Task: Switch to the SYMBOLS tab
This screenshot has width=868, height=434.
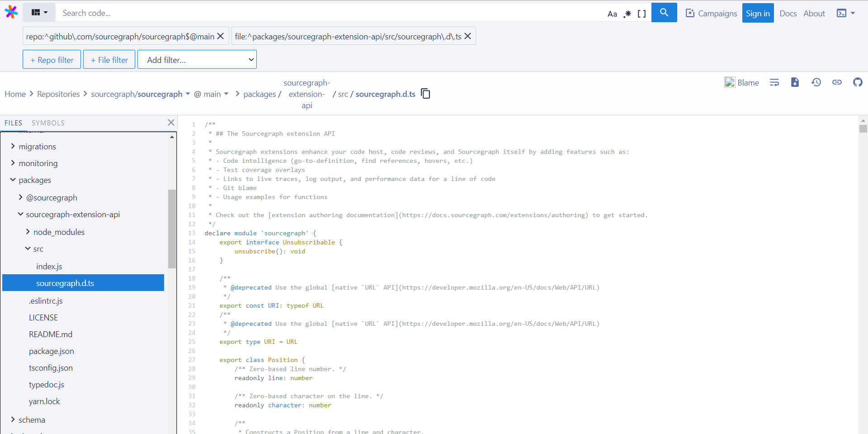Action: pos(47,123)
